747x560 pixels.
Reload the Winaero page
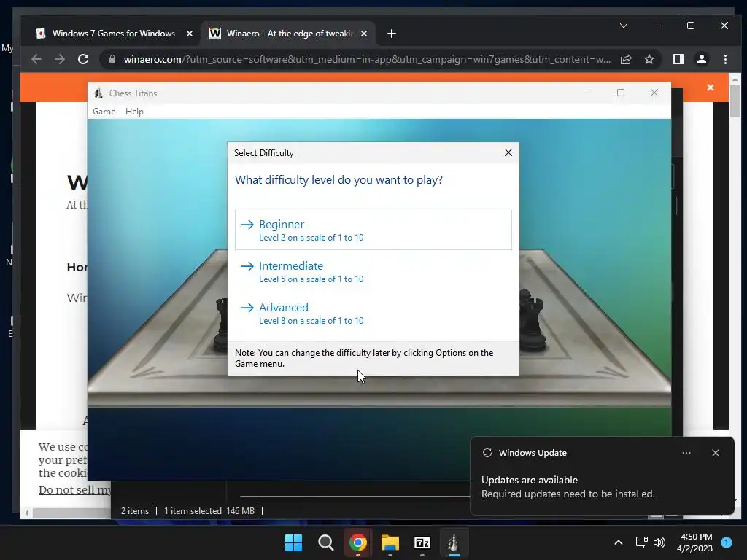[x=83, y=59]
